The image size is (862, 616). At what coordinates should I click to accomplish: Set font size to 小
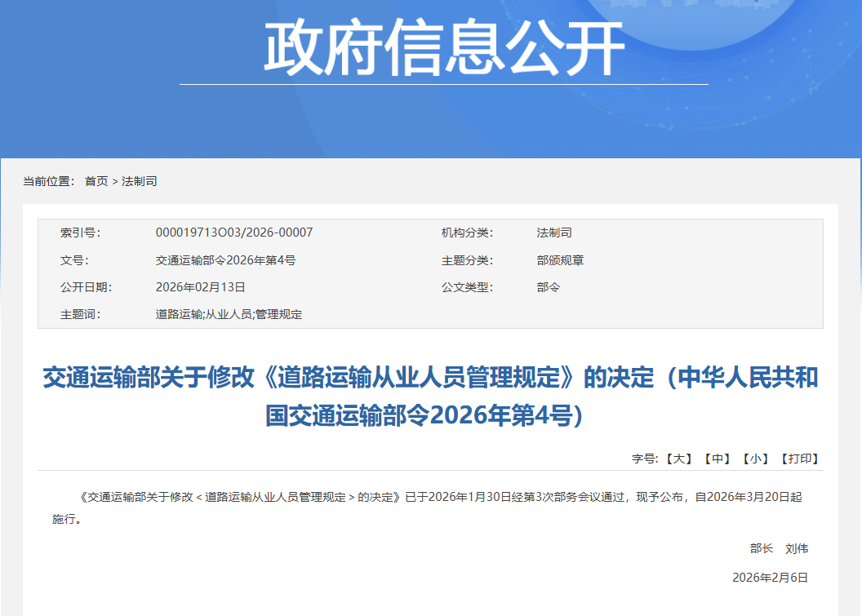click(x=756, y=459)
